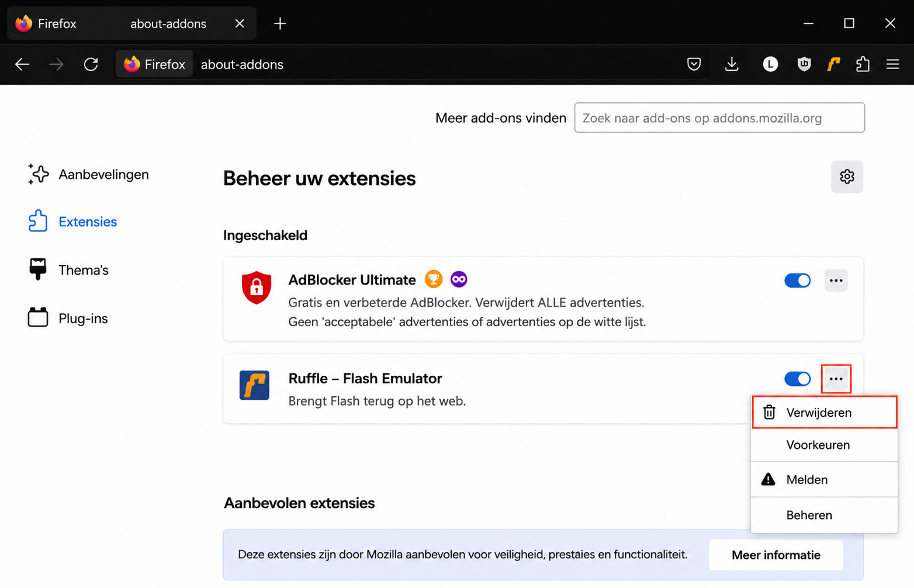Click the orange trophy recommended badge
The width and height of the screenshot is (914, 588).
coord(434,279)
